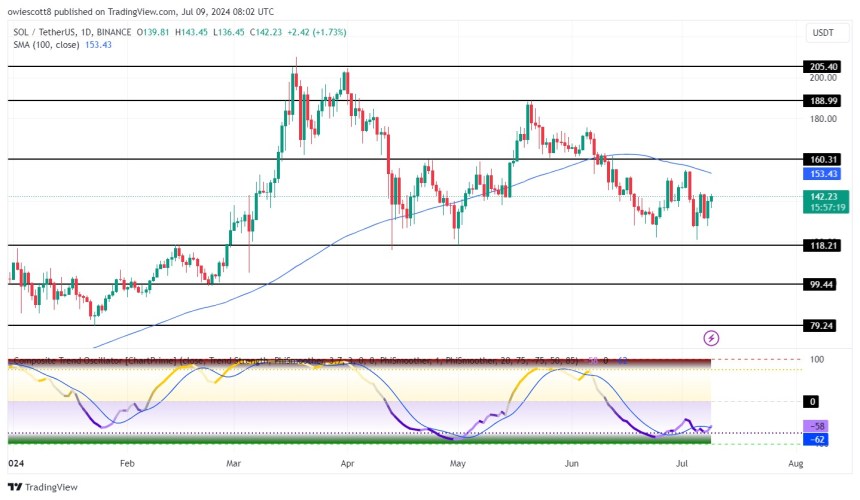
Task: Click the purple lightning bolt icon
Action: [x=711, y=339]
